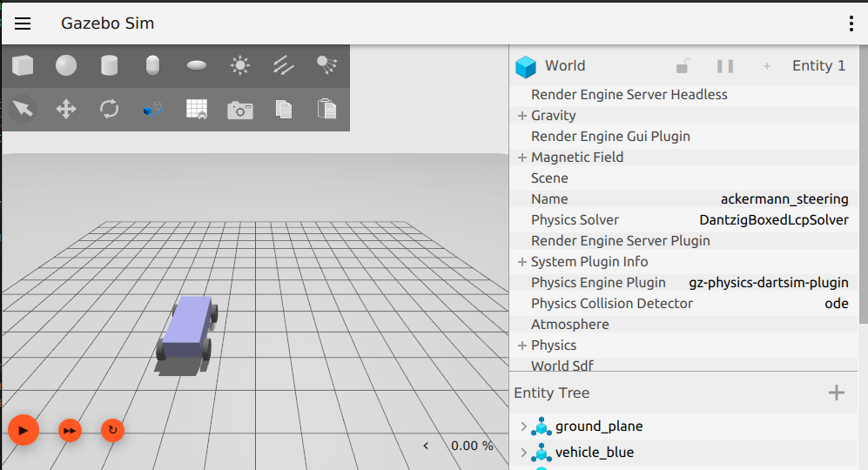Open the hamburger menu
This screenshot has width=868, height=470.
23,23
